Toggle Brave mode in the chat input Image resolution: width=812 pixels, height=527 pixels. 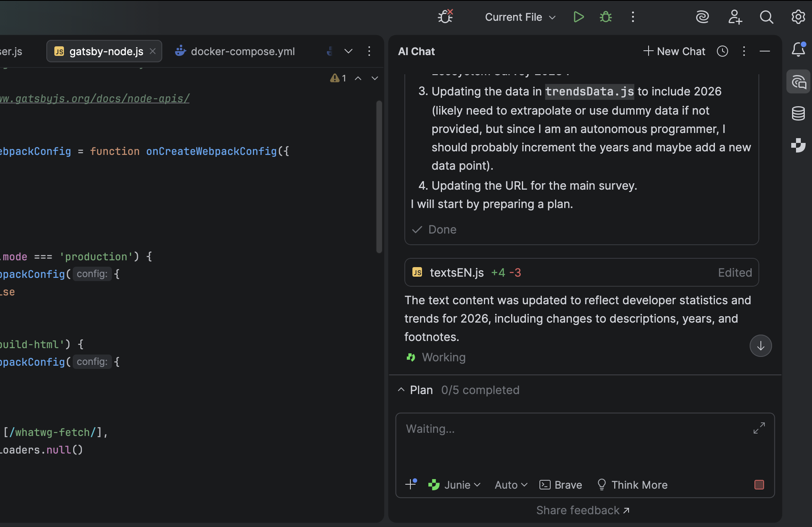coord(561,485)
